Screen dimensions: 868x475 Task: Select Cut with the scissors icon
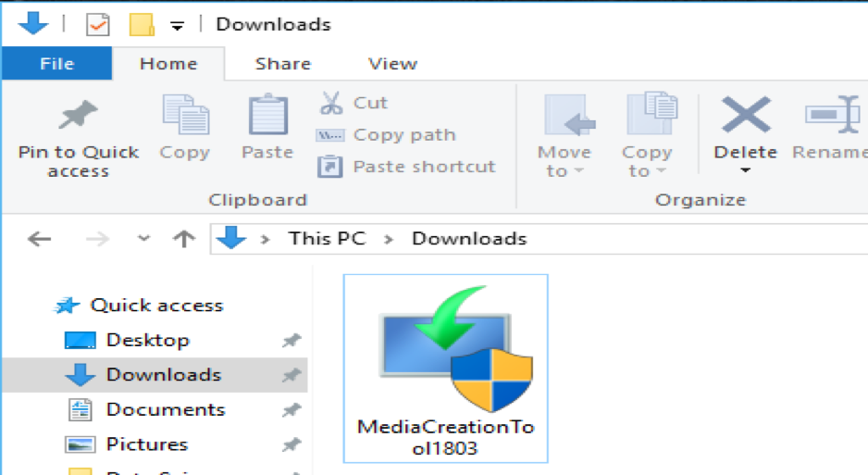click(353, 103)
